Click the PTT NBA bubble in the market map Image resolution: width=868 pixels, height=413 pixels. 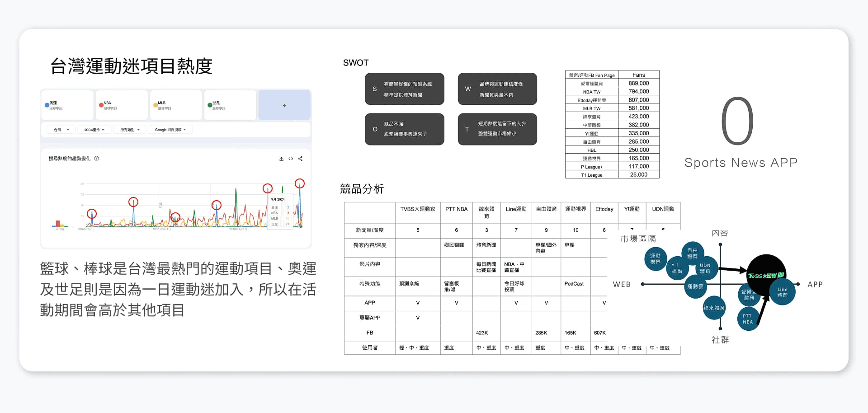[748, 319]
